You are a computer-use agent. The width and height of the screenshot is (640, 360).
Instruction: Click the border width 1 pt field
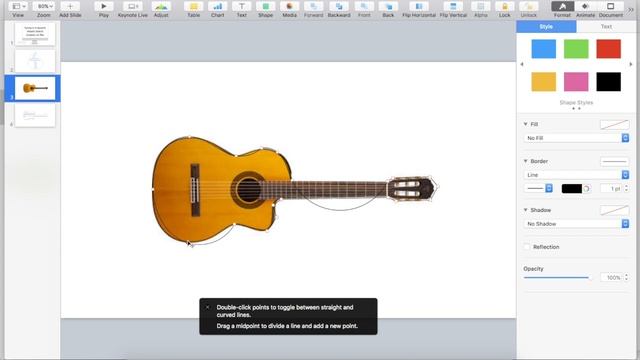611,189
